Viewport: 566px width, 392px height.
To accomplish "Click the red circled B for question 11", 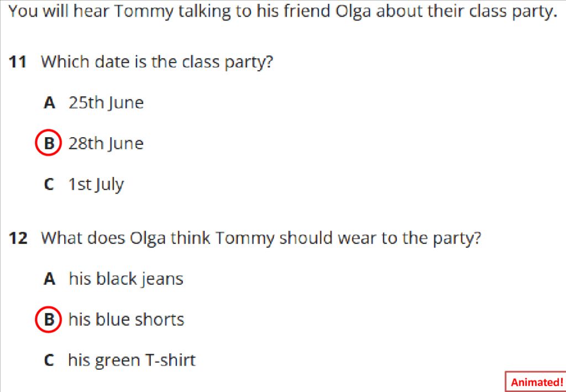I will tap(49, 142).
